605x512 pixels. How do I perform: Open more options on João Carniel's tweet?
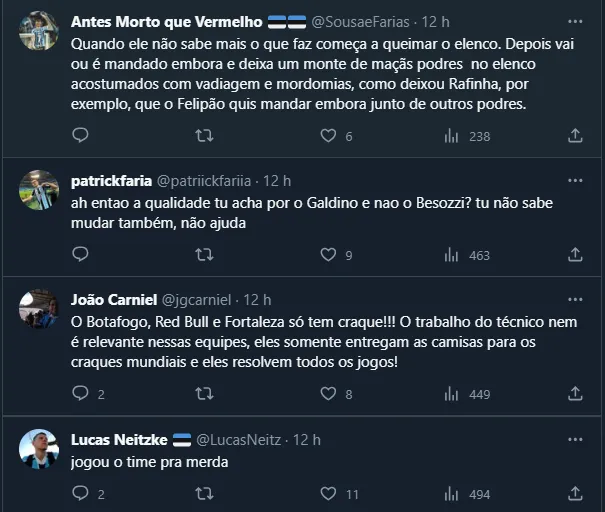click(x=575, y=299)
